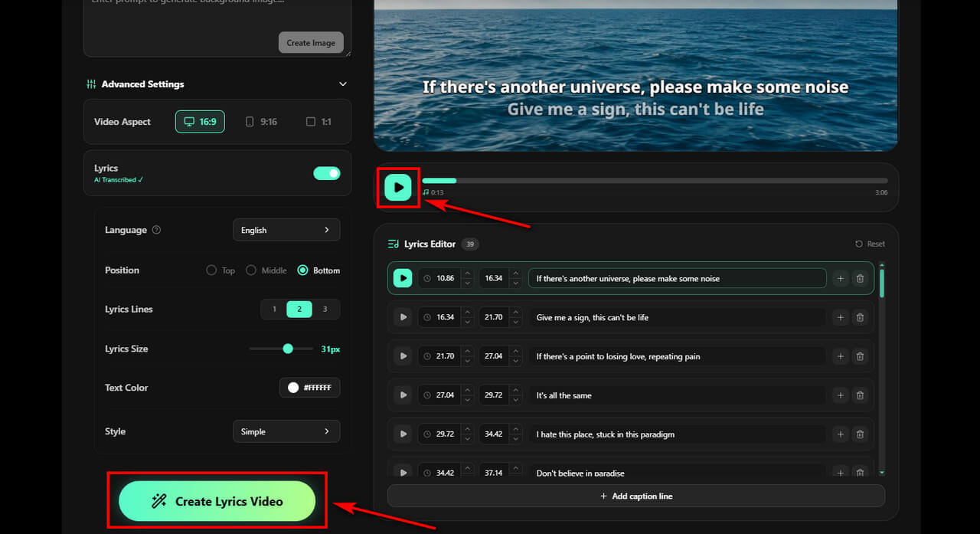Viewport: 980px width, 534px height.
Task: Click the 39 lines count badge
Action: click(x=469, y=244)
